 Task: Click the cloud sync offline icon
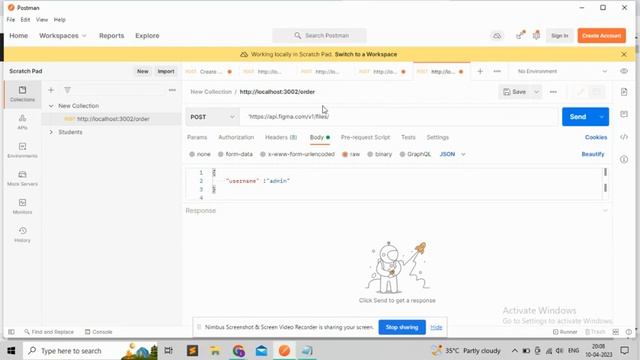(x=497, y=36)
